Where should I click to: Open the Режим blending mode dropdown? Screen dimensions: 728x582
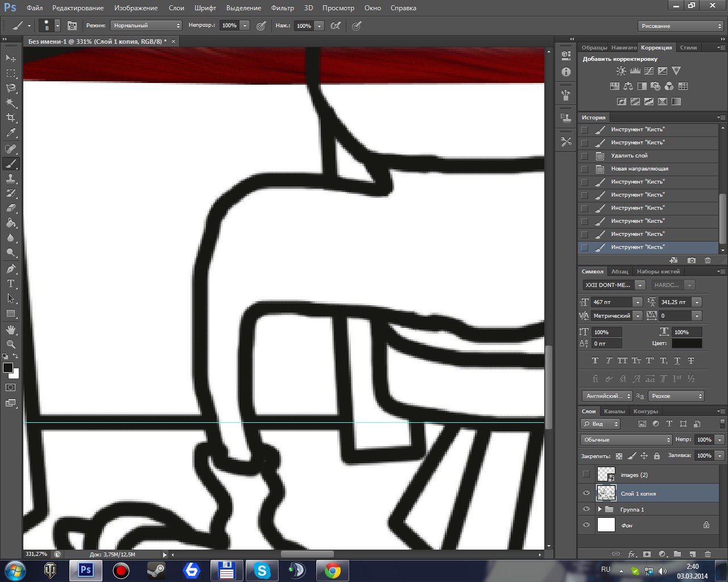coord(146,26)
